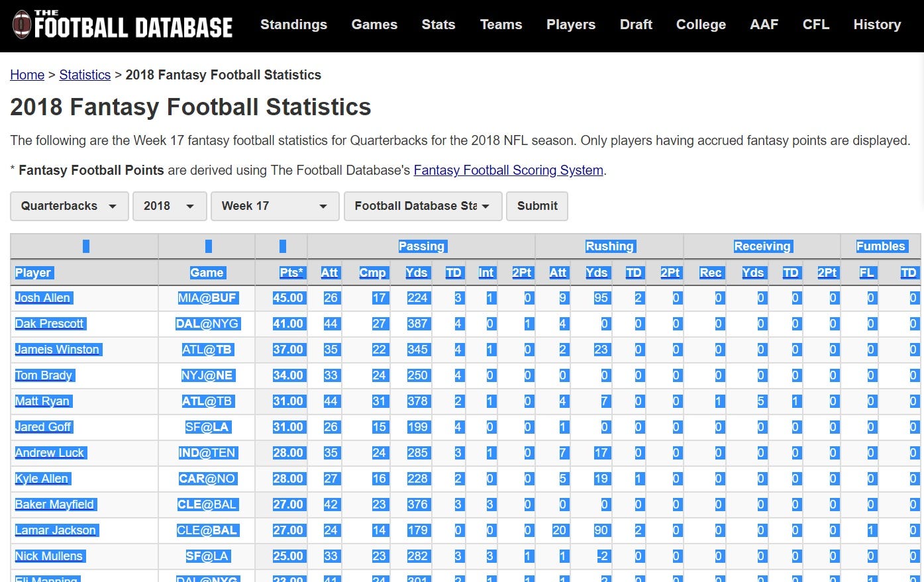This screenshot has height=582, width=924.
Task: Click the Receiving column group header
Action: point(762,246)
